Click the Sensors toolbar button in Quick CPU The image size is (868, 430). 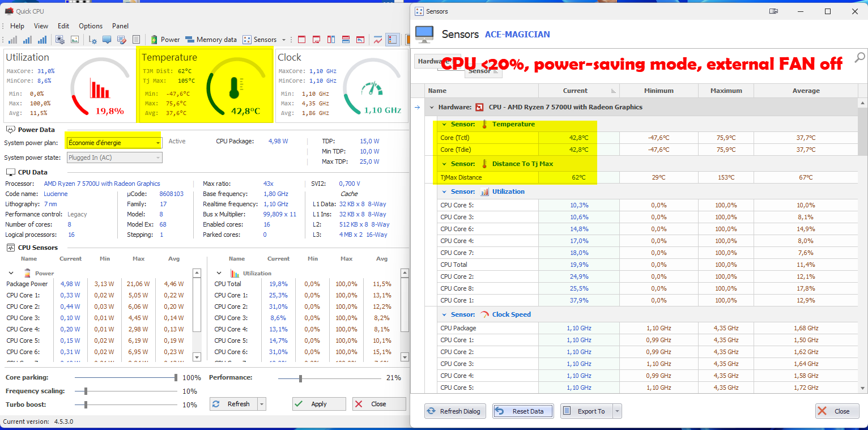click(x=260, y=40)
